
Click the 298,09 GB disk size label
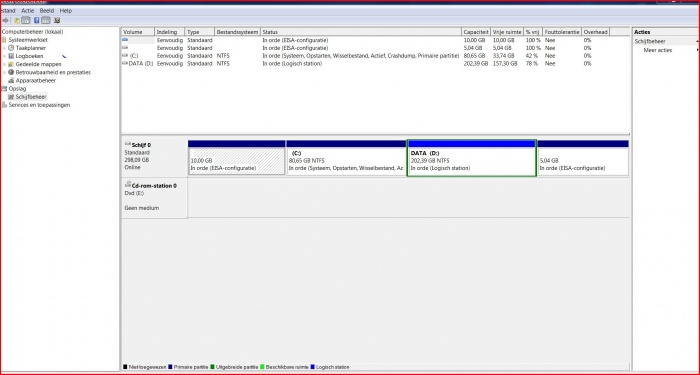pos(137,160)
